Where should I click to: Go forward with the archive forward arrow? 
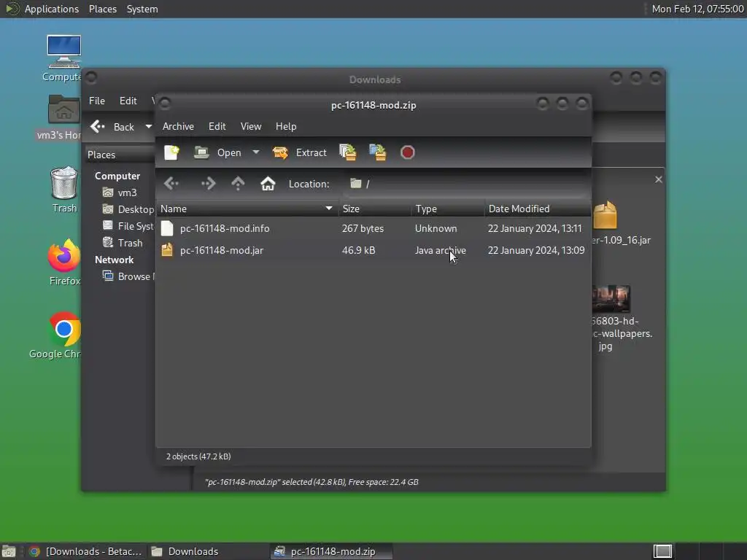(208, 184)
